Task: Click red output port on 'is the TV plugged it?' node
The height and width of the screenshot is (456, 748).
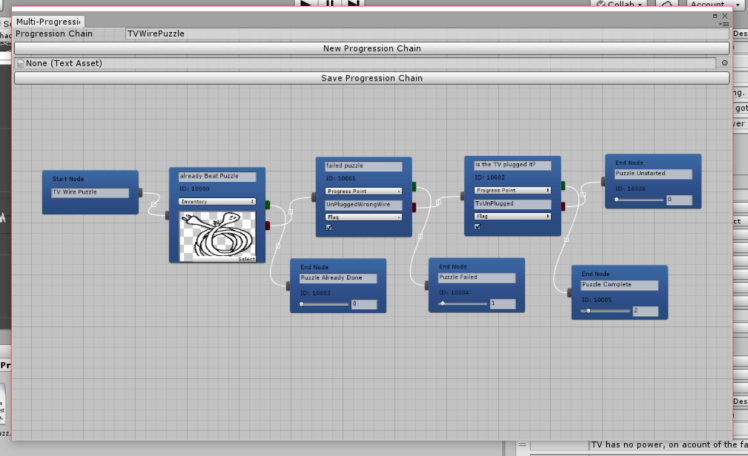Action: (563, 207)
